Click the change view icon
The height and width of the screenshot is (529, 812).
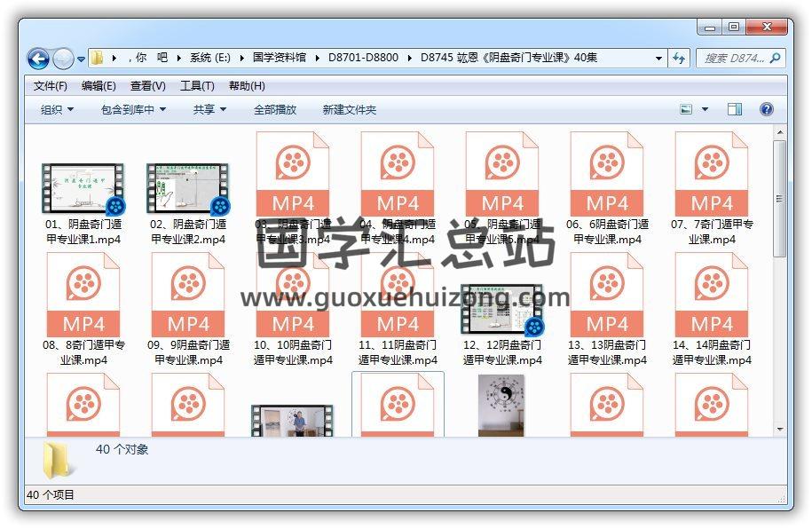[686, 109]
